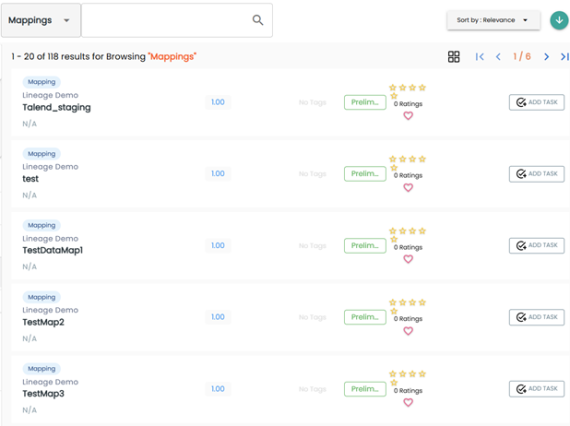The width and height of the screenshot is (570, 426).
Task: Click the Mapping type tag on Talend_staging
Action: (41, 82)
